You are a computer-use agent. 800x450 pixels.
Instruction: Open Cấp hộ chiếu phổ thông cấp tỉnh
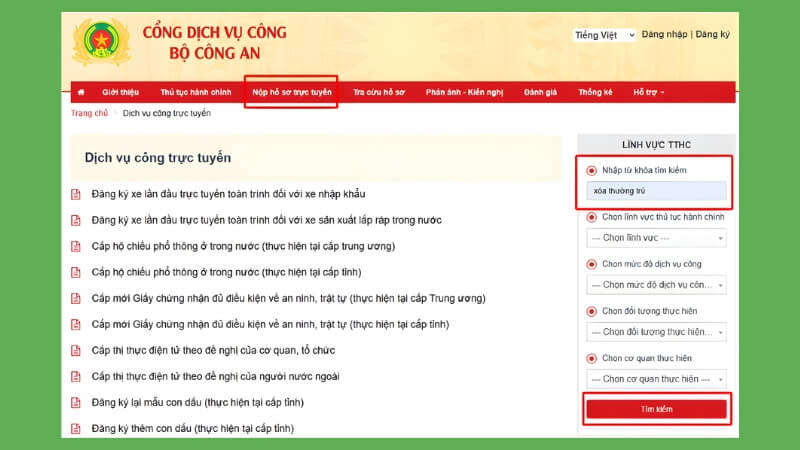pos(227,272)
